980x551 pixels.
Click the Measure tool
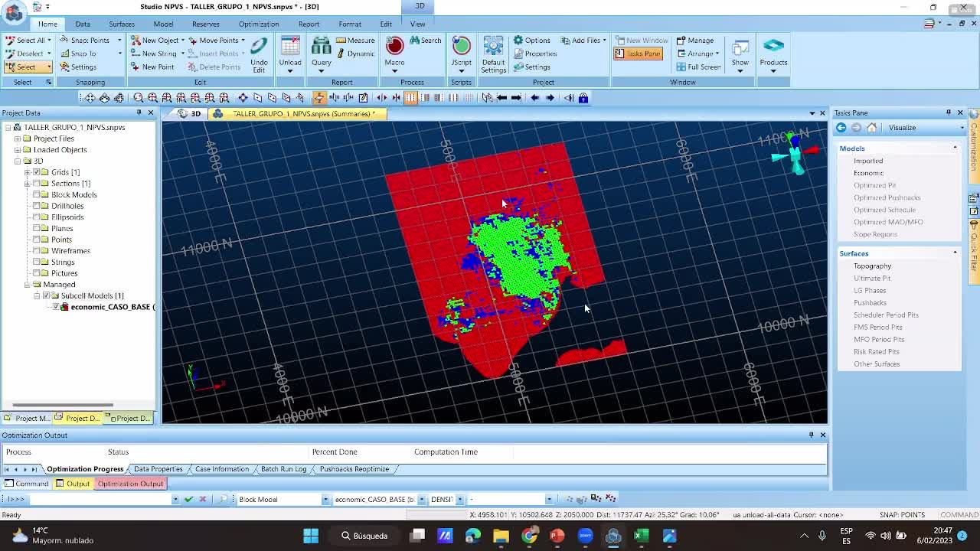[x=355, y=41]
